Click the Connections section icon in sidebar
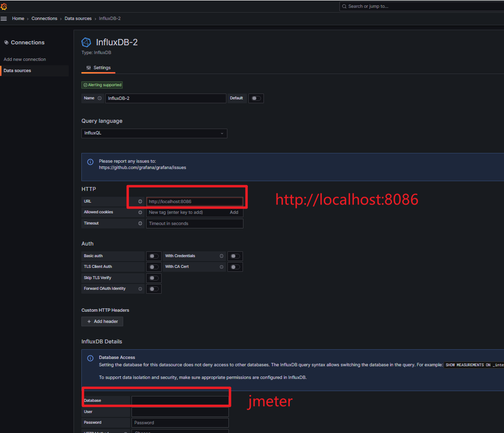The height and width of the screenshot is (433, 504). [6, 42]
